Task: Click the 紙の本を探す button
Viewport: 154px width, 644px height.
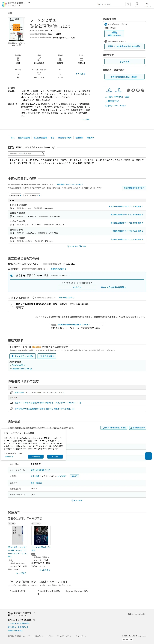Action: [47, 356]
